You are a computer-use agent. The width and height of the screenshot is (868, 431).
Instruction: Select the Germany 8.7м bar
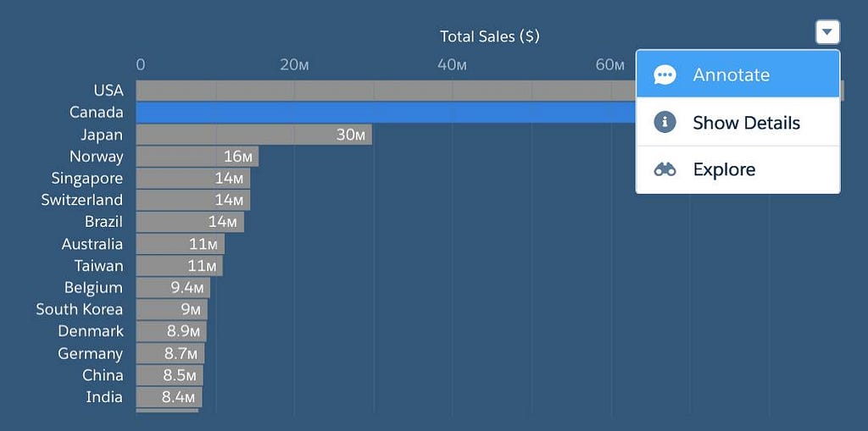point(170,353)
